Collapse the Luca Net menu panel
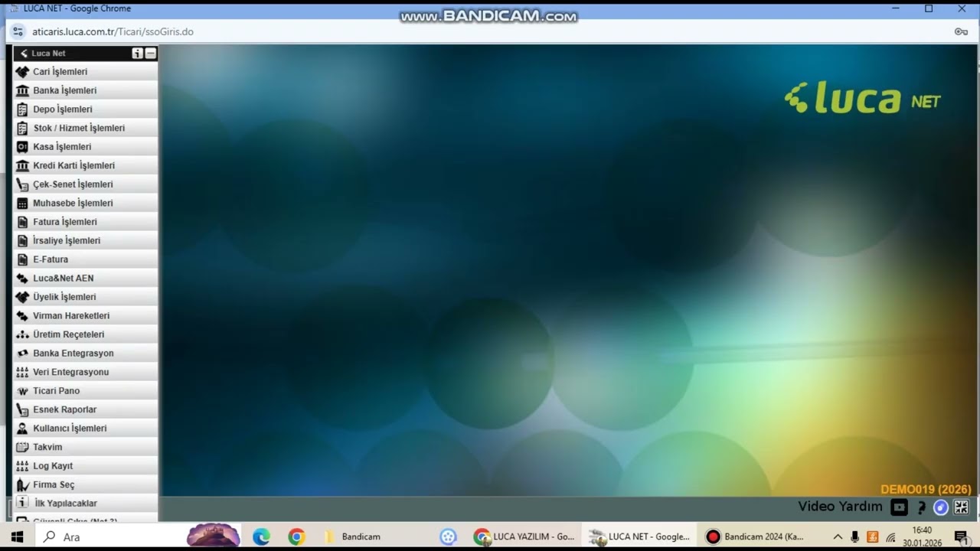 pyautogui.click(x=151, y=54)
